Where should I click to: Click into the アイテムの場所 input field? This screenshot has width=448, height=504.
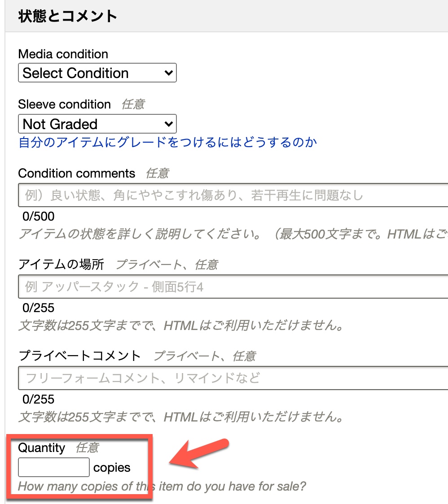pyautogui.click(x=233, y=287)
